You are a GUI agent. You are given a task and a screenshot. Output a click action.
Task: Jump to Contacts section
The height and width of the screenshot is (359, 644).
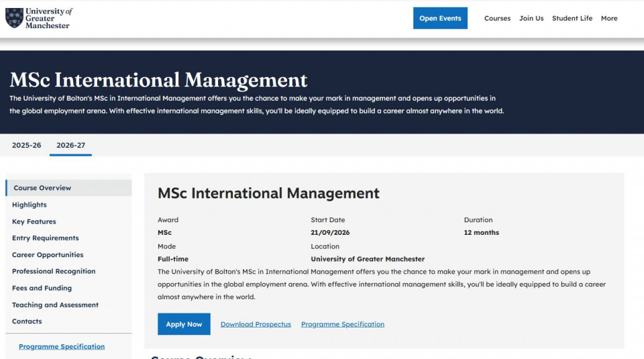point(27,321)
